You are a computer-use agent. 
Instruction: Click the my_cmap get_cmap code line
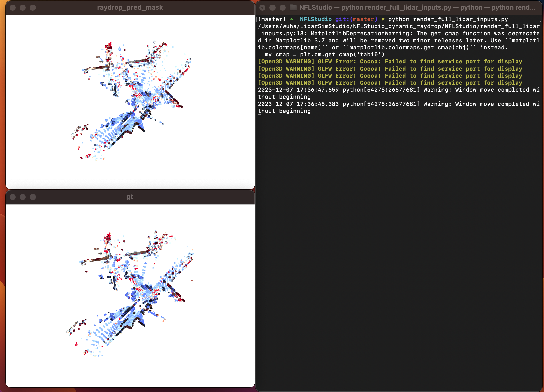click(324, 55)
